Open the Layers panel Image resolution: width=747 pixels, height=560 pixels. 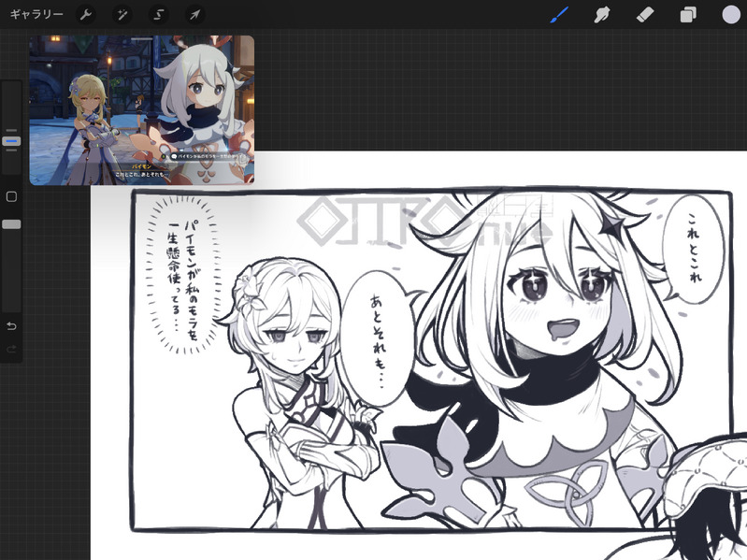click(688, 15)
